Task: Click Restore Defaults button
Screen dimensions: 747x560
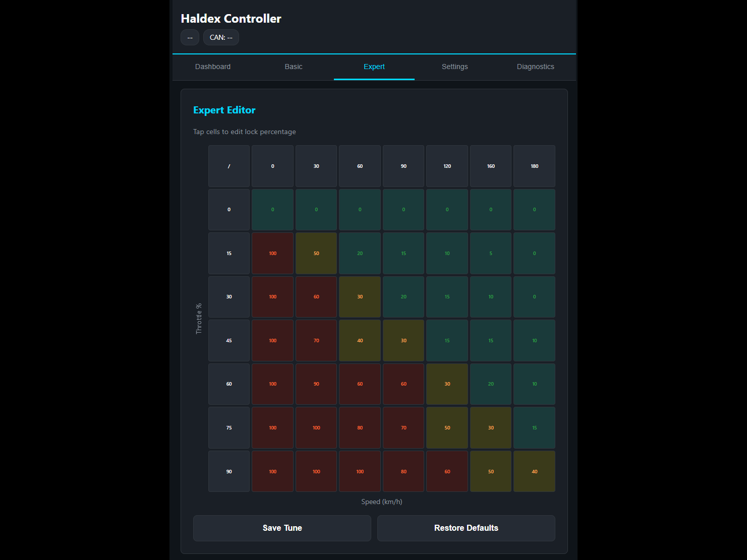Action: (466, 528)
